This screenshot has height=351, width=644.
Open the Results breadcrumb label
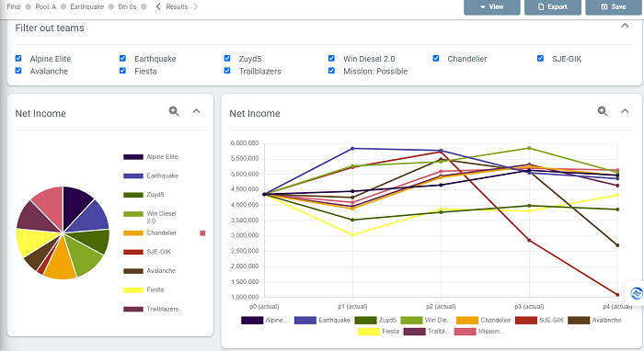pos(177,6)
